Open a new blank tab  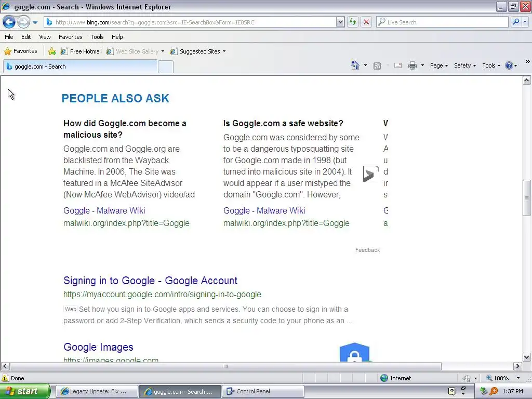(x=166, y=67)
